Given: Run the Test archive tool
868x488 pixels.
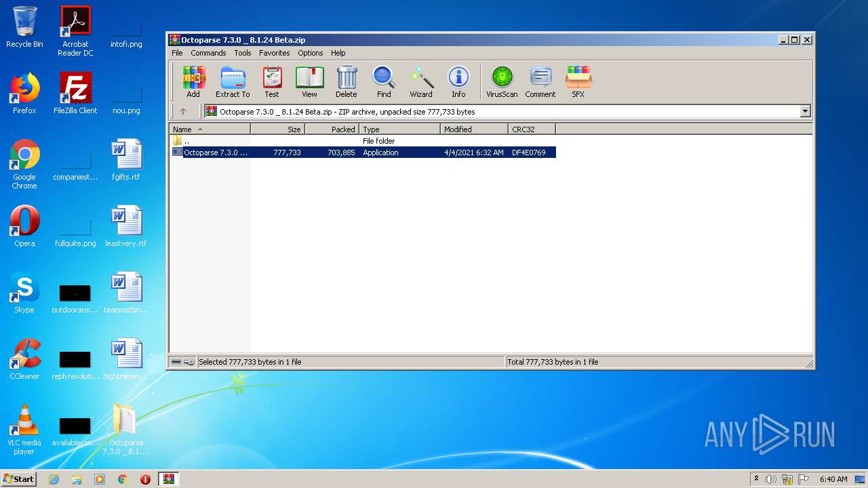Looking at the screenshot, I should 272,82.
